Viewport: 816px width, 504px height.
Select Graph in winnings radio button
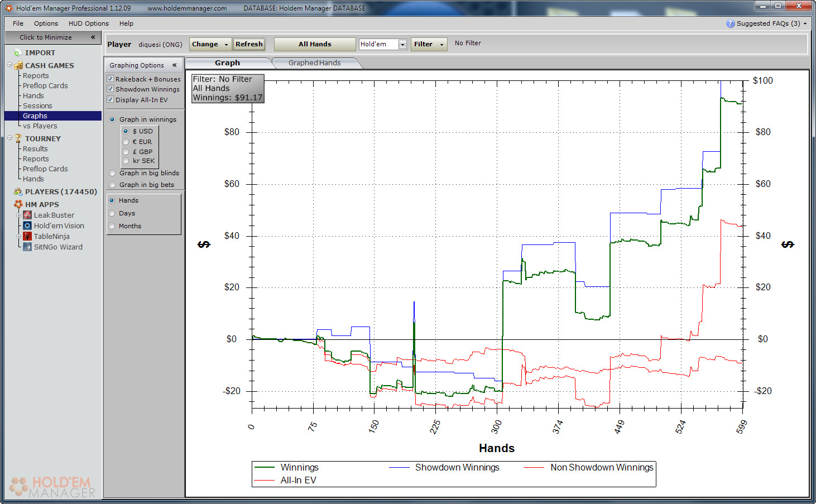112,119
